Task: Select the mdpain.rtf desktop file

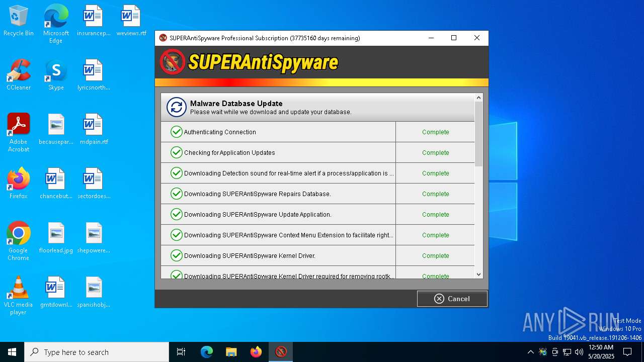Action: pos(94,129)
